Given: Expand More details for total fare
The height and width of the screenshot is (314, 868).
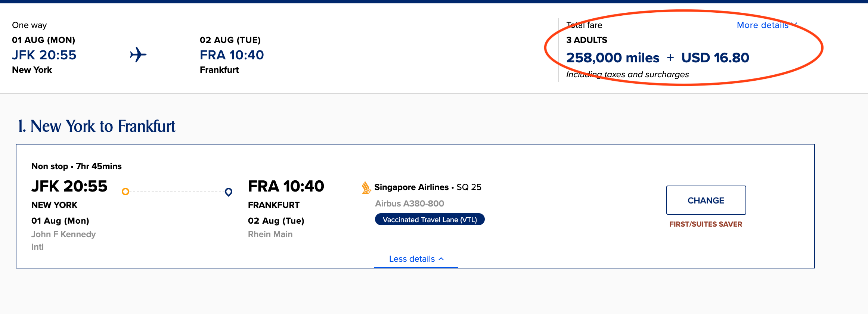Looking at the screenshot, I should click(762, 25).
